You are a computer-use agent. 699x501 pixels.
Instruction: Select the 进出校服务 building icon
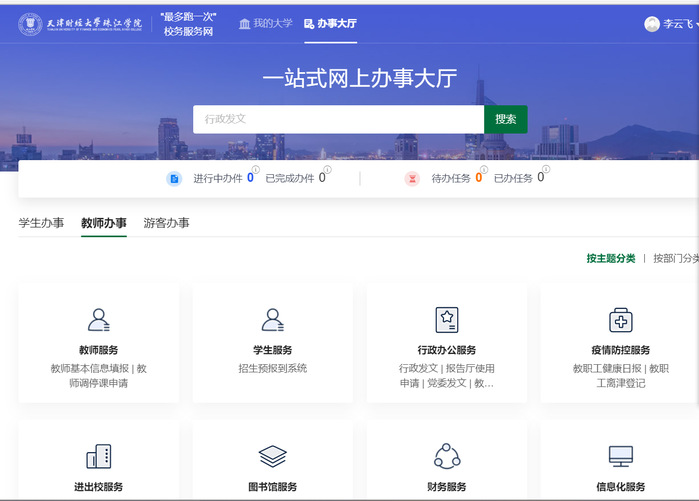pyautogui.click(x=98, y=457)
